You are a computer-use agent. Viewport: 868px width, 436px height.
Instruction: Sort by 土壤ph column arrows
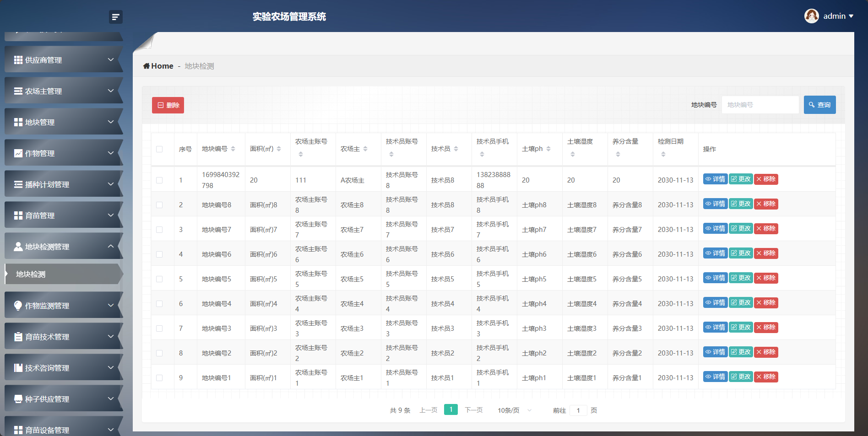(548, 149)
